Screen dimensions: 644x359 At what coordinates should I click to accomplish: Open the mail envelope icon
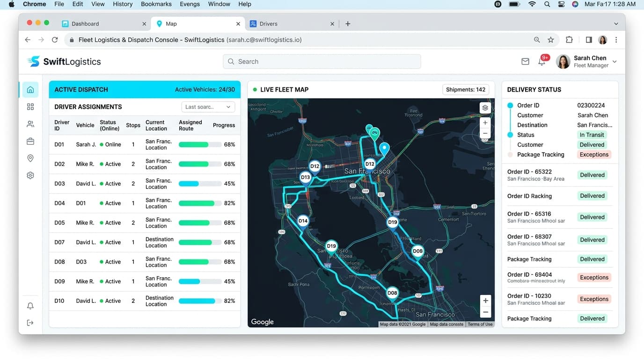click(x=525, y=62)
